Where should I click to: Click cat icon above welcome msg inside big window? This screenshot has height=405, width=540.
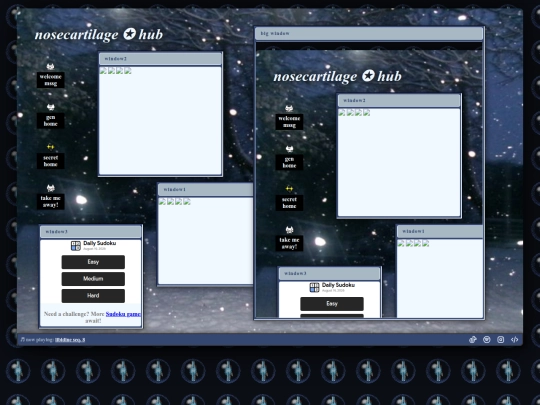289,108
